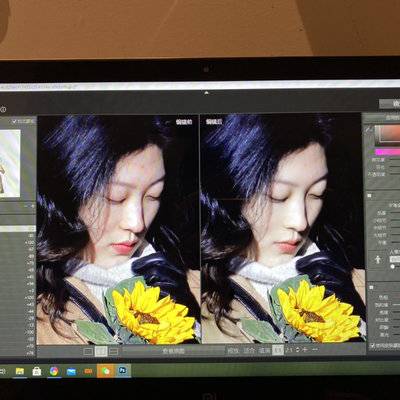Open the orange app icon left of WeChat

[88, 371]
